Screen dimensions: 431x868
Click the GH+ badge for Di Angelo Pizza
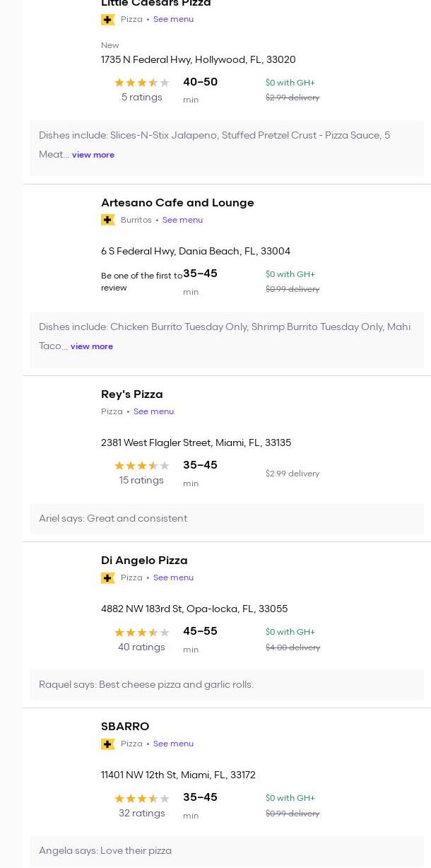tap(108, 578)
